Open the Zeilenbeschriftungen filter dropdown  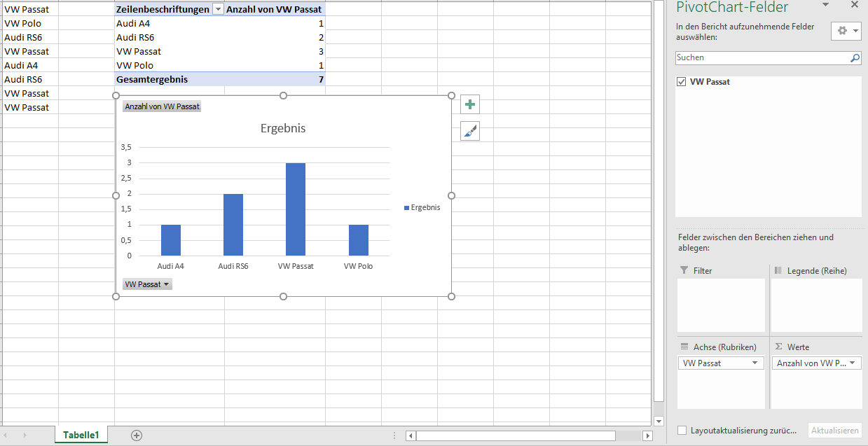pyautogui.click(x=218, y=9)
